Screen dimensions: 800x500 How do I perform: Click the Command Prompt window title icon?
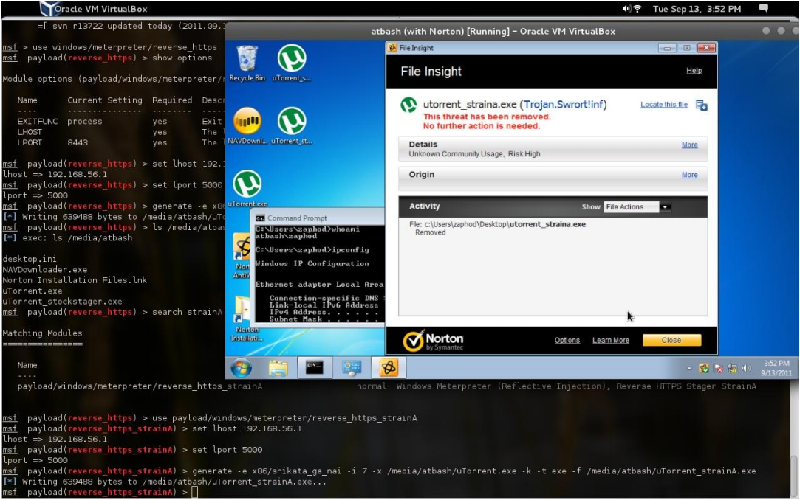(x=260, y=218)
